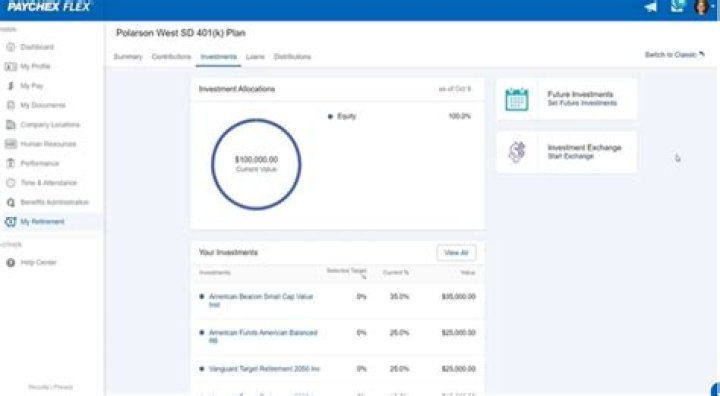720x396 pixels.
Task: Open the Distributions tab
Action: pos(292,57)
